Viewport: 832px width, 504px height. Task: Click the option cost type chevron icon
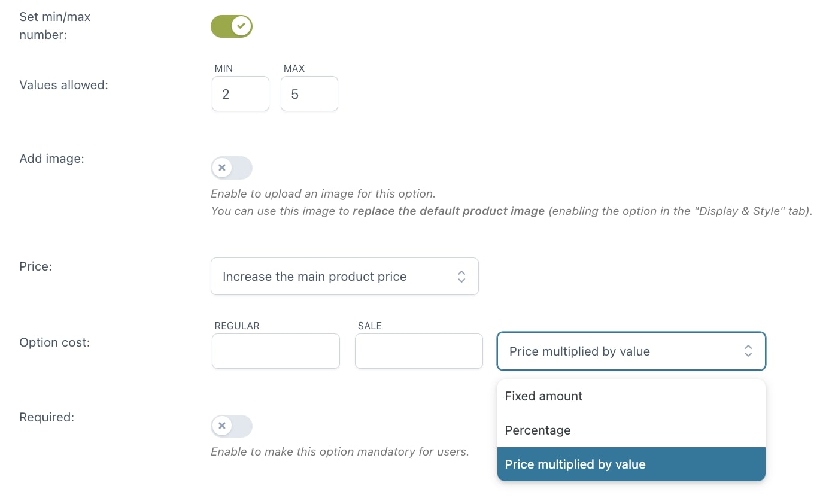coord(748,351)
